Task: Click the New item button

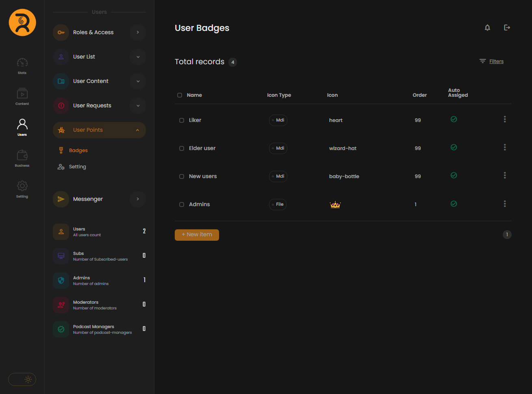Action: coord(197,235)
